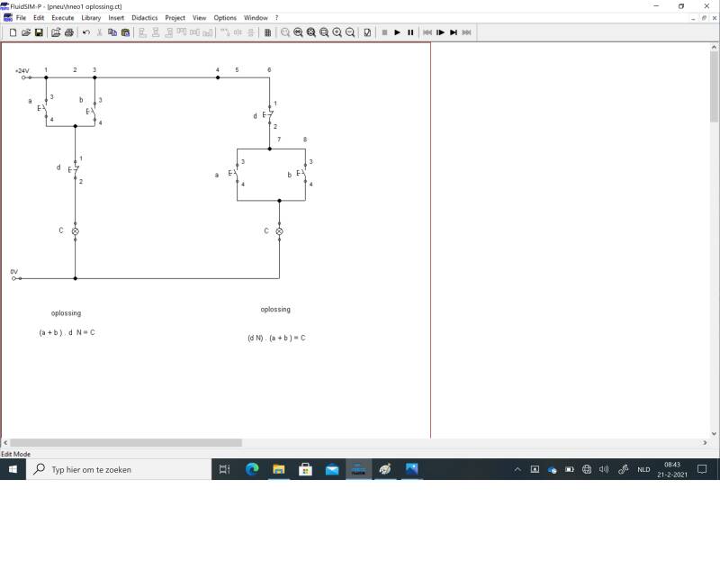Save the circuit with the floppy icon
Image resolution: width=720 pixels, height=588 pixels.
coord(39,32)
